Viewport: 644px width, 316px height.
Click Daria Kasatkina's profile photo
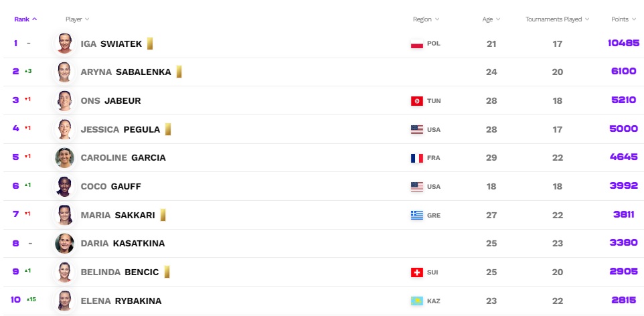click(x=64, y=244)
